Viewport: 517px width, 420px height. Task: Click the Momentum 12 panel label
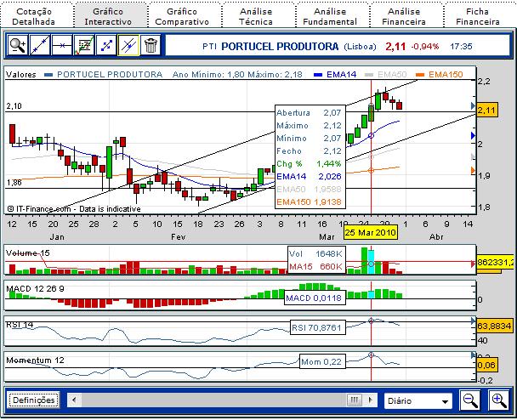[35, 360]
